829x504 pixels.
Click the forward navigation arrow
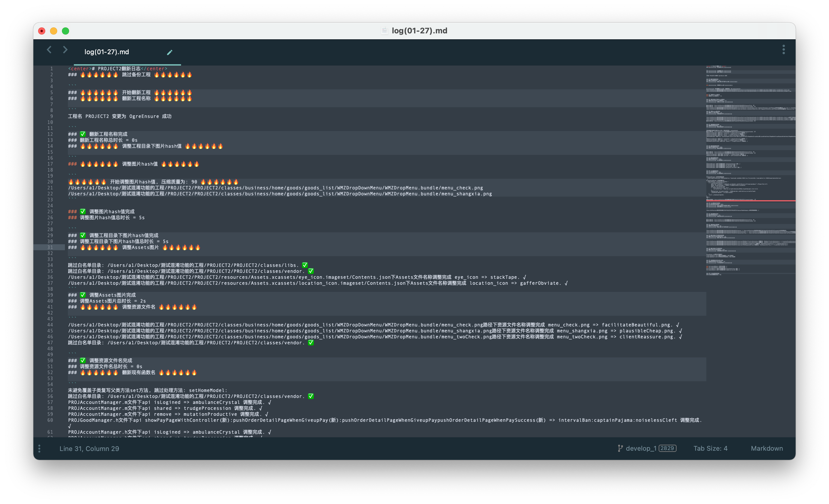point(65,50)
